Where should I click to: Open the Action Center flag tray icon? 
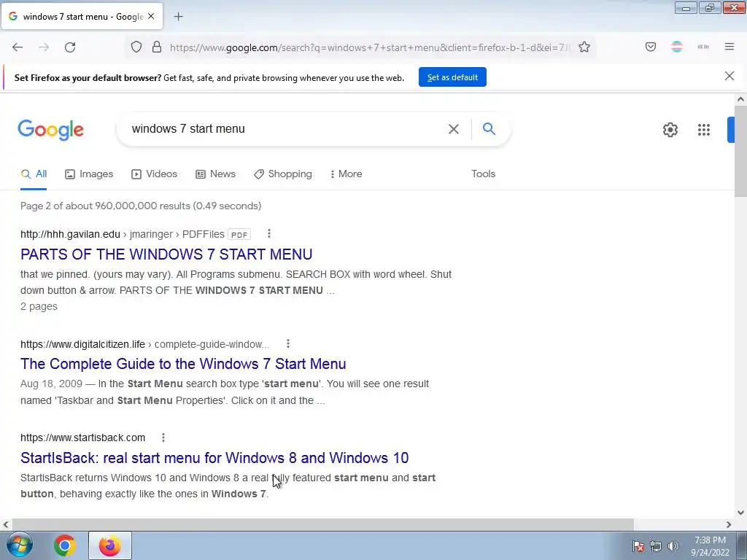638,546
